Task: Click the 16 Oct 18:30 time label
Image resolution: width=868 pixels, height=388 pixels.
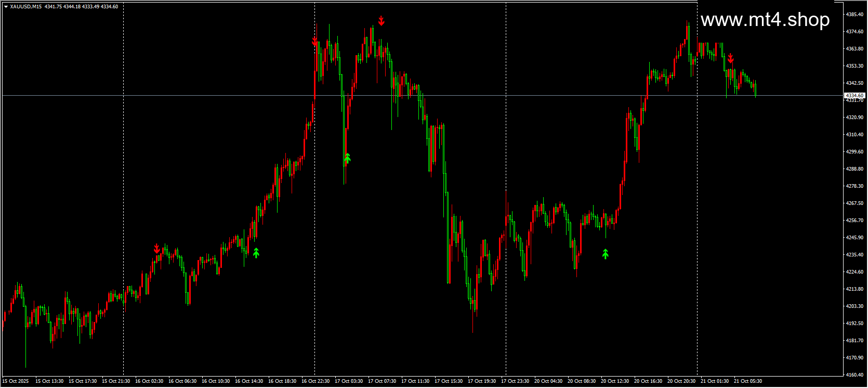Action: point(282,381)
